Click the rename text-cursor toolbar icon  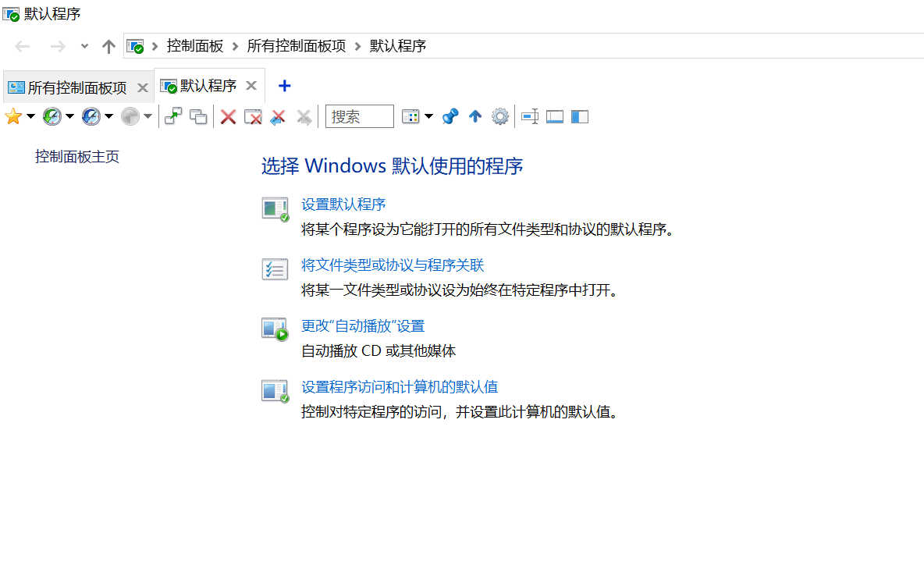[x=530, y=117]
